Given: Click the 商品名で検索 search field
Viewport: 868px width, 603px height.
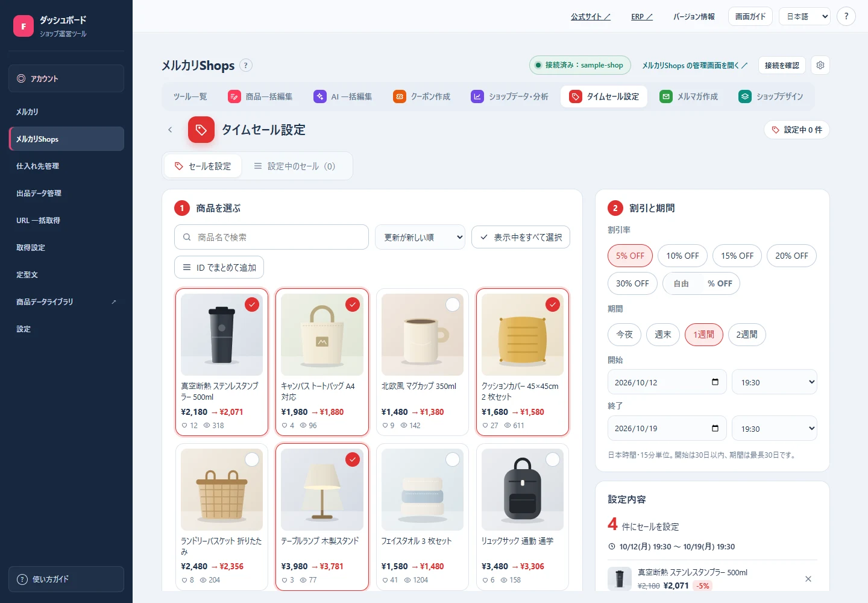Looking at the screenshot, I should coord(271,237).
